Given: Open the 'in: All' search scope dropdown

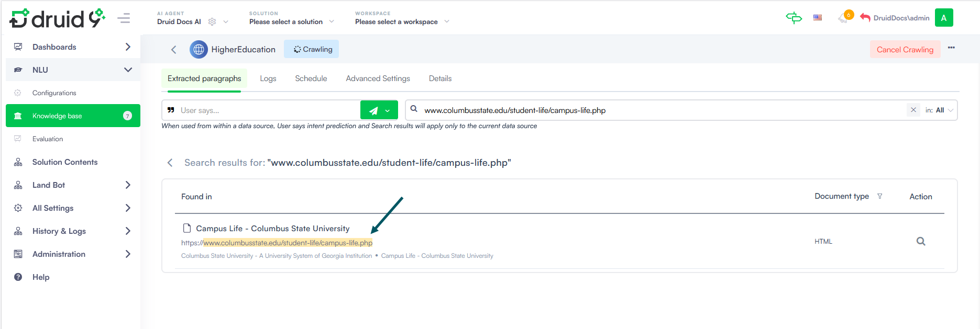Looking at the screenshot, I should click(x=940, y=110).
